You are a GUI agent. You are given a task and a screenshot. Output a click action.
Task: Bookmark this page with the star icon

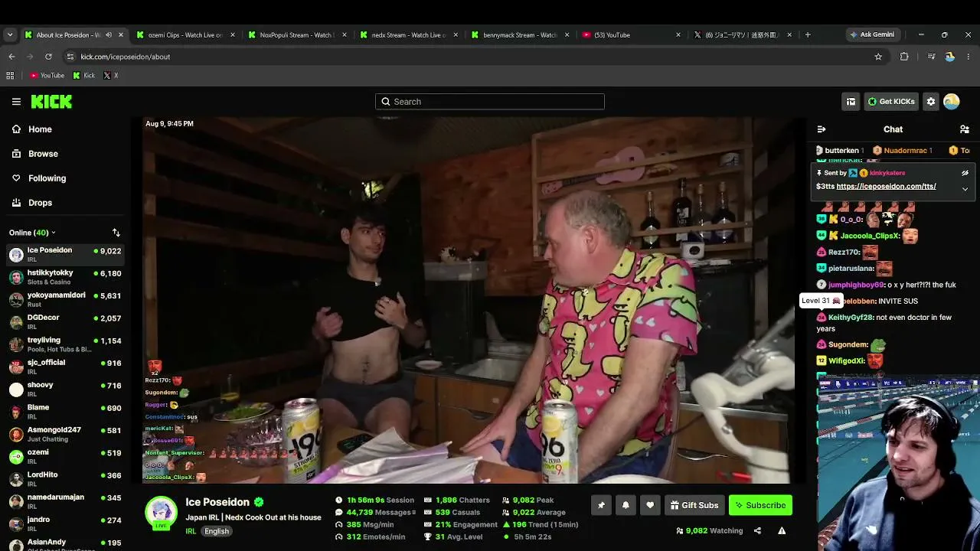(x=878, y=57)
